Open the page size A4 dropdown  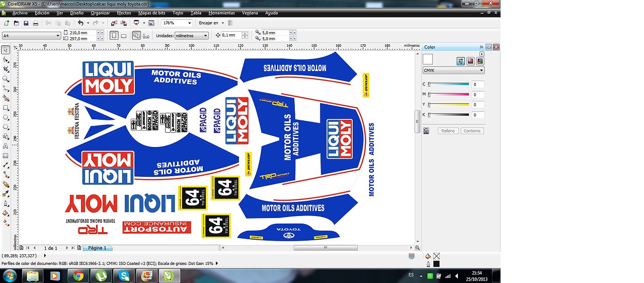click(x=58, y=36)
